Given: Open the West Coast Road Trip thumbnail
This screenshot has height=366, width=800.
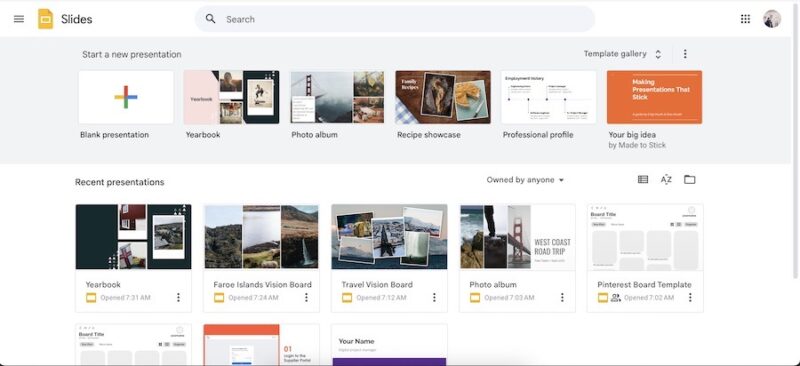Looking at the screenshot, I should [x=517, y=237].
